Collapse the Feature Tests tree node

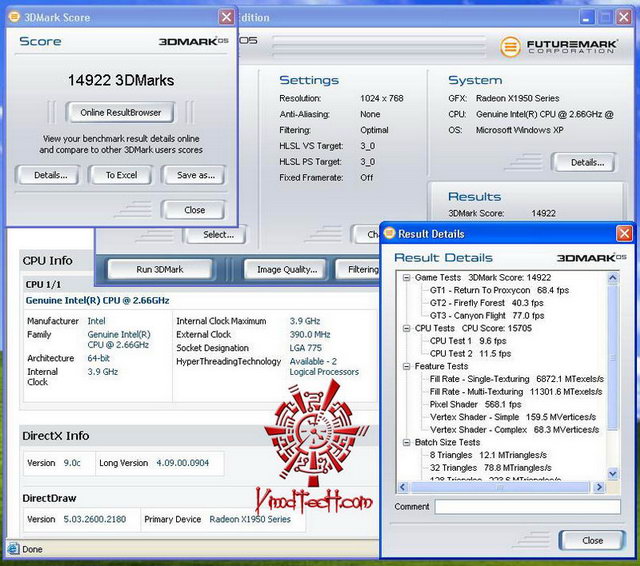pyautogui.click(x=406, y=366)
